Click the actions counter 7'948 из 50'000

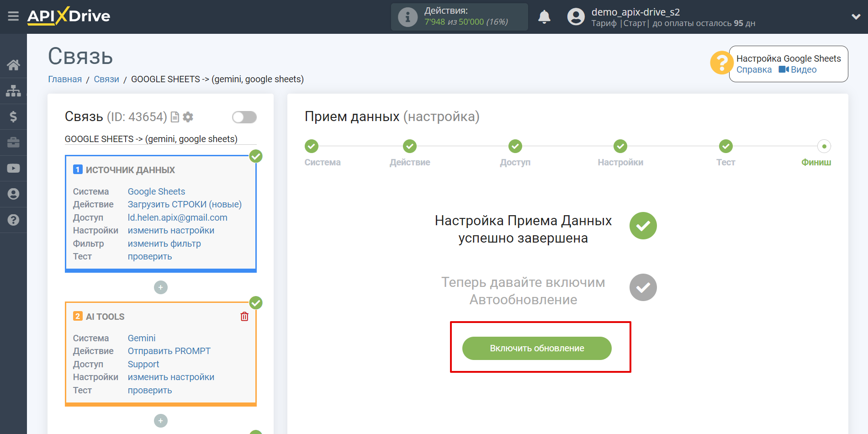point(466,22)
